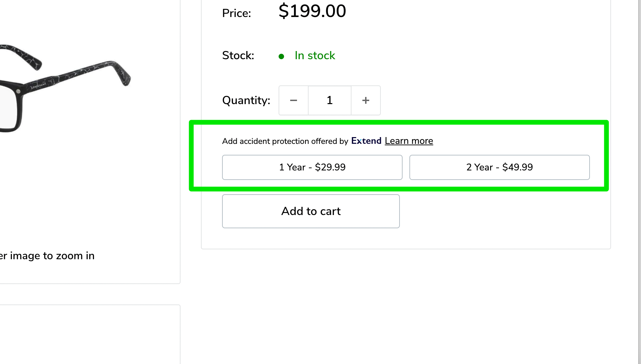Increase quantity with the plus button
Image resolution: width=641 pixels, height=364 pixels.
coord(365,100)
